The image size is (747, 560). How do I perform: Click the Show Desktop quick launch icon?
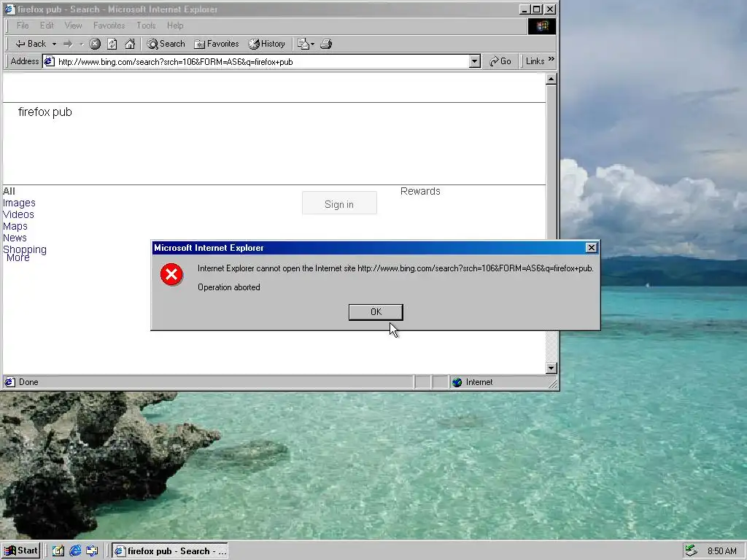[58, 551]
